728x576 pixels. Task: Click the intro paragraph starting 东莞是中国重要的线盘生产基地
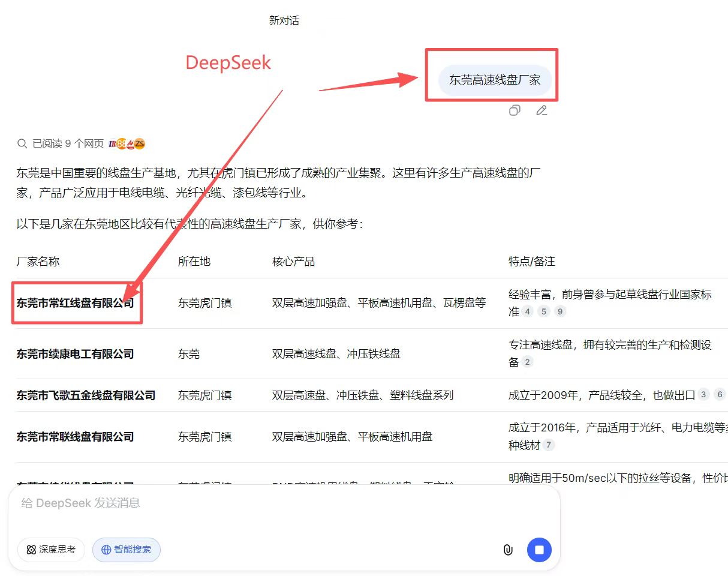279,184
